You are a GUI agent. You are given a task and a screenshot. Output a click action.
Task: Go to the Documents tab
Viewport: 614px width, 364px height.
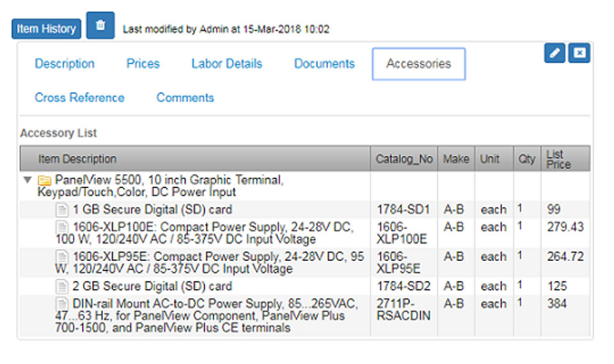[324, 64]
